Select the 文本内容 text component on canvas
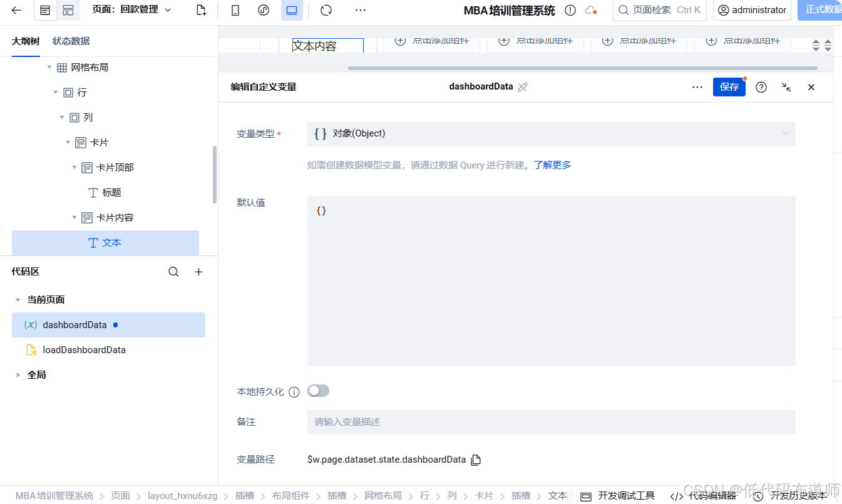The width and height of the screenshot is (842, 504). tap(327, 46)
